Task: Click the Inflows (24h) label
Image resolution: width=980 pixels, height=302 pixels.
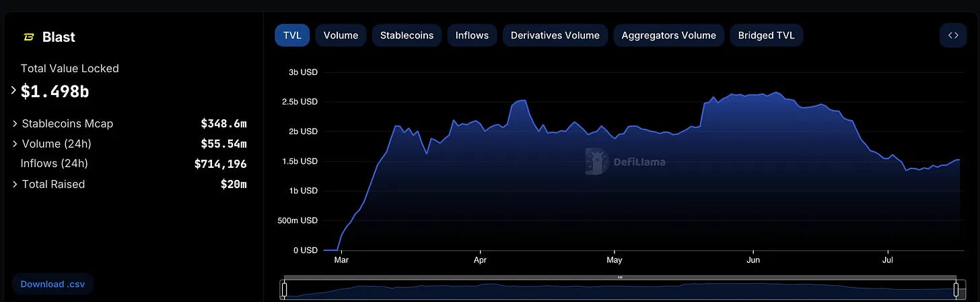Action: point(55,163)
